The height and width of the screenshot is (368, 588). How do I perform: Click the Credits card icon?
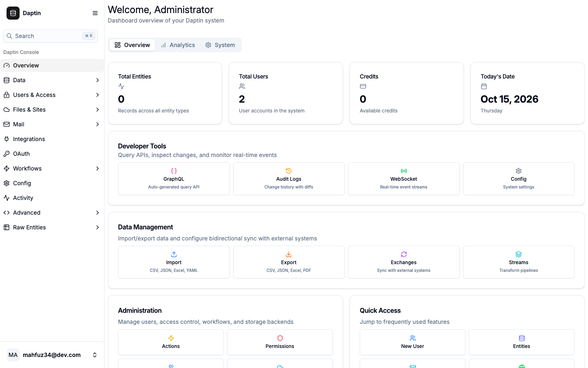[x=363, y=86]
